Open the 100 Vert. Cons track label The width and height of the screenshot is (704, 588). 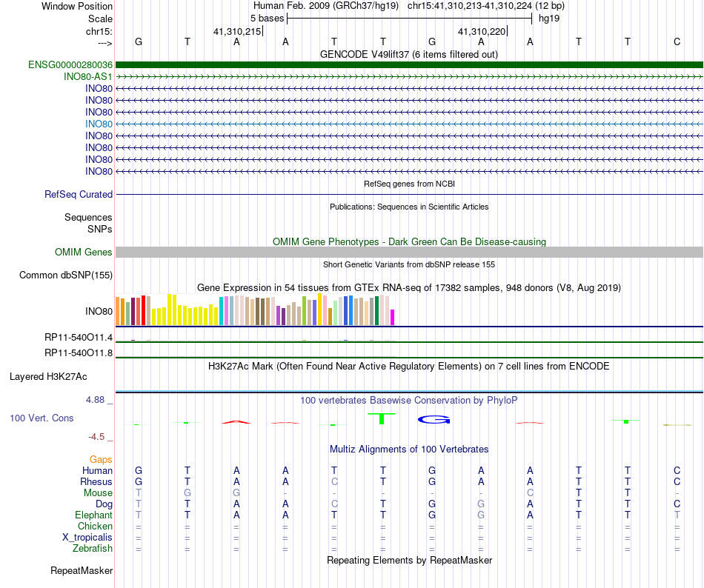tap(41, 418)
